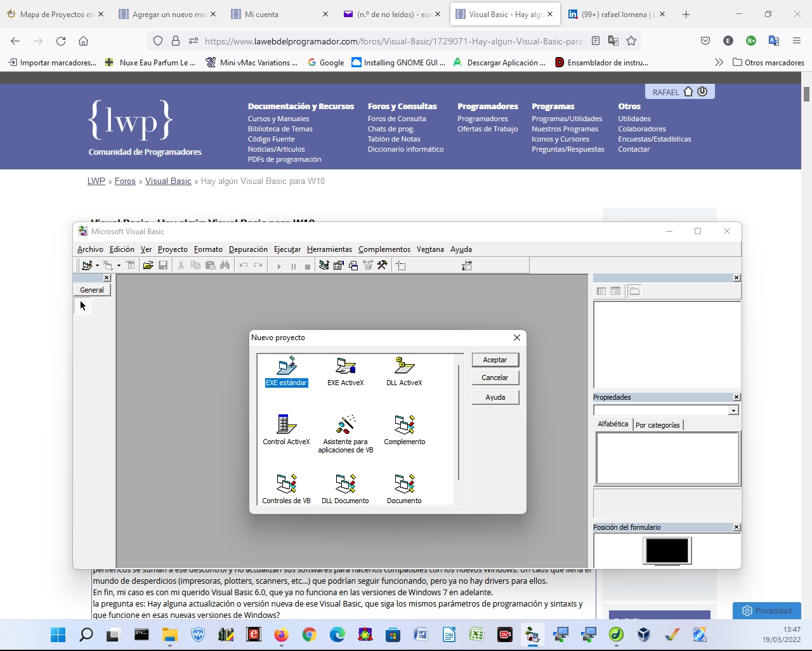Click Cancelar in Nuevo proyecto dialog

pyautogui.click(x=495, y=378)
